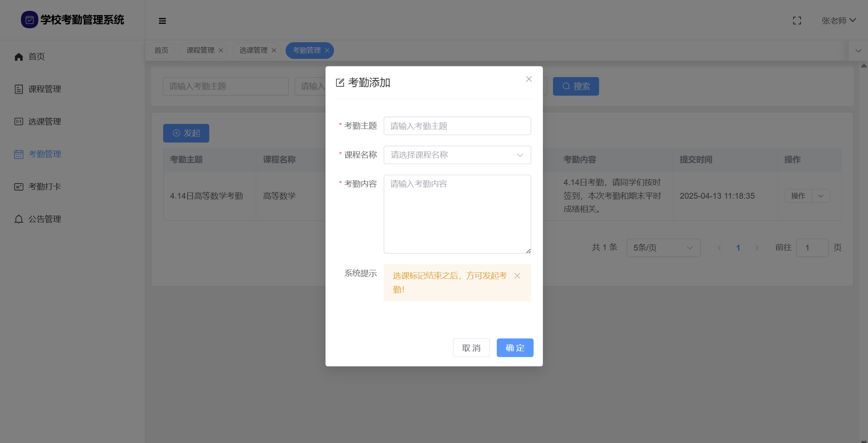The width and height of the screenshot is (868, 443).
Task: Click the 确定 confirm button
Action: click(x=515, y=348)
